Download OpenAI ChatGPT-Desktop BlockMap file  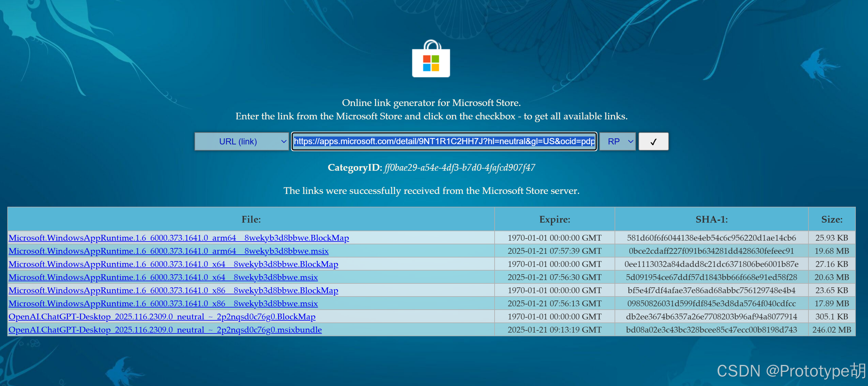point(162,317)
